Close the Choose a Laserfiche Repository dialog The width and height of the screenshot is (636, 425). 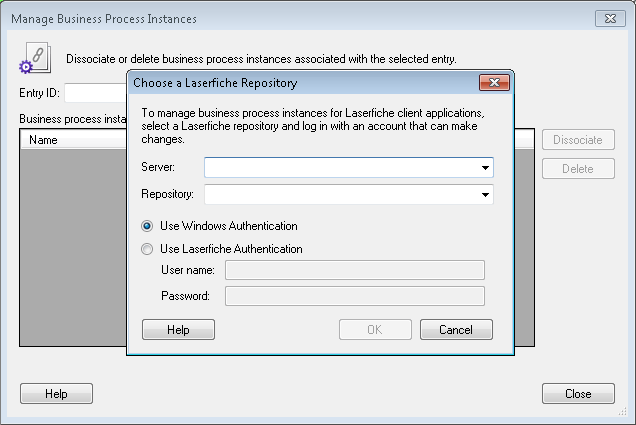[x=494, y=83]
